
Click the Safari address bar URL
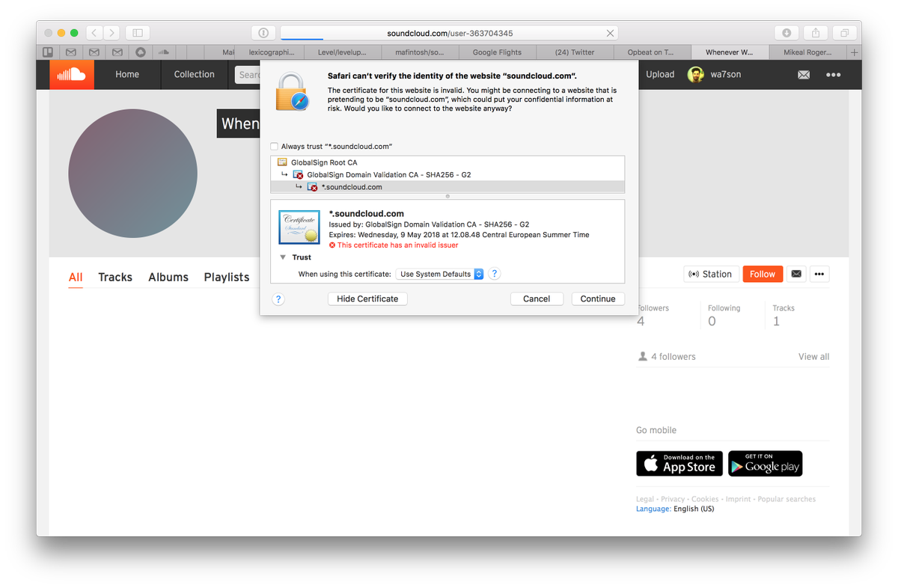tap(450, 33)
